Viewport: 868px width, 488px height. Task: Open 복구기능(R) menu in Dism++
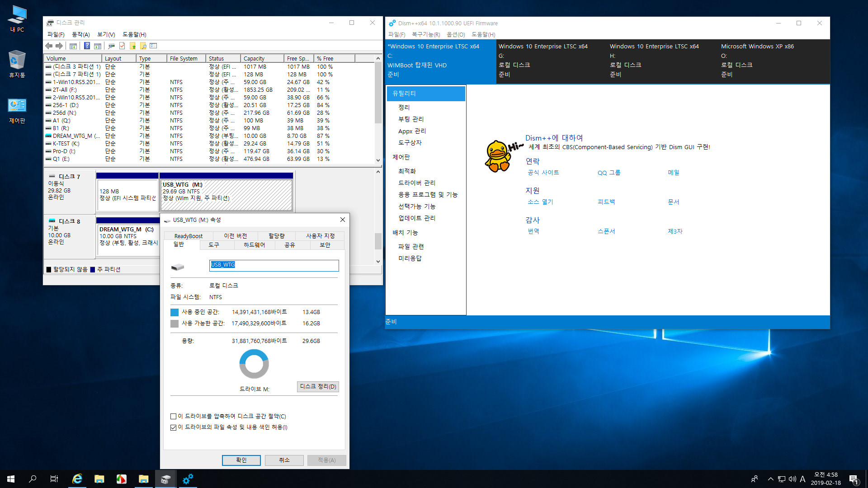[x=425, y=34]
